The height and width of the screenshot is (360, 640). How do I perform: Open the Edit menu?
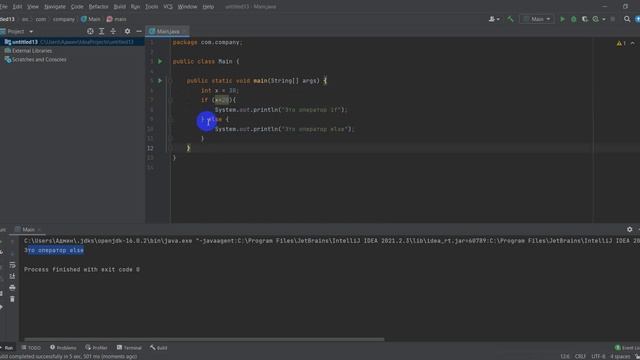coord(17,7)
